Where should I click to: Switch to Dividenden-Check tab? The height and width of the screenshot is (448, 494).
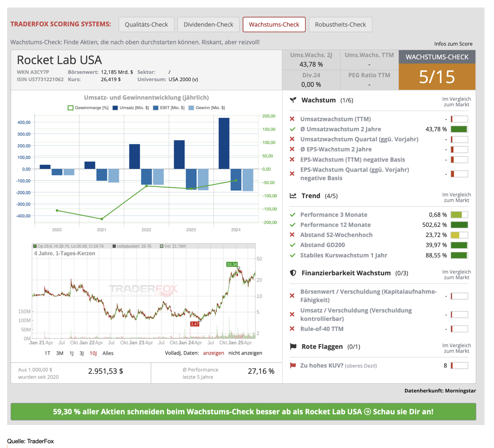(209, 25)
